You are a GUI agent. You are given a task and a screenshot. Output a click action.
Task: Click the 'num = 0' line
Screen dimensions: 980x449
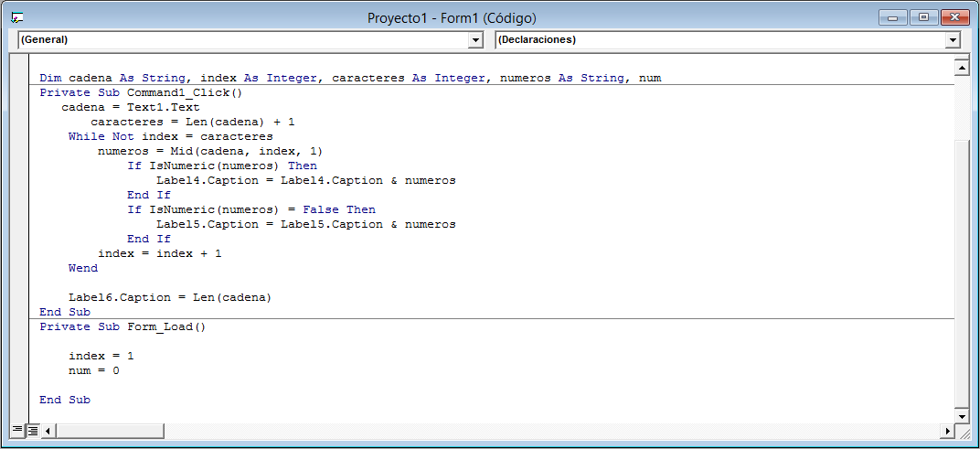pos(94,371)
